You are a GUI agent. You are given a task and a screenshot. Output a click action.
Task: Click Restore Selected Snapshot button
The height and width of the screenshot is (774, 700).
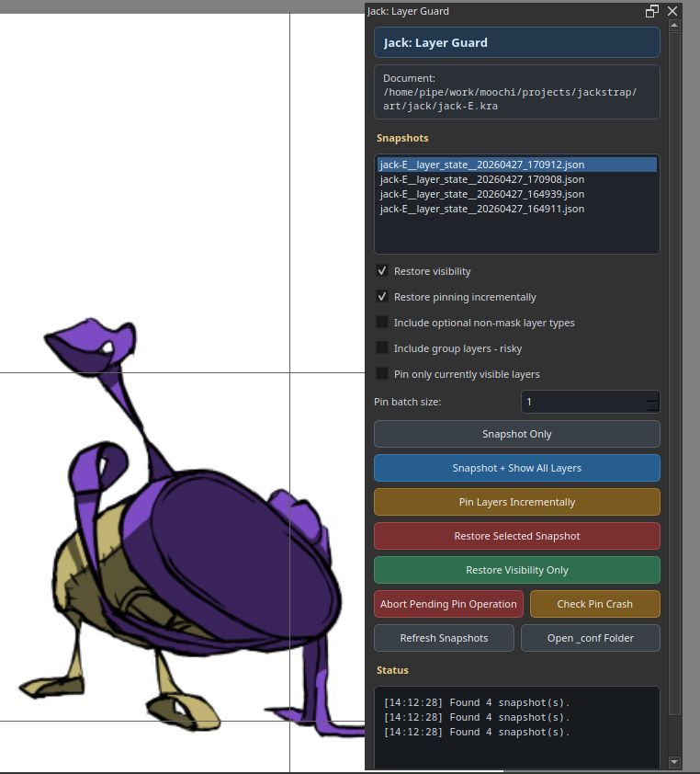(x=517, y=536)
